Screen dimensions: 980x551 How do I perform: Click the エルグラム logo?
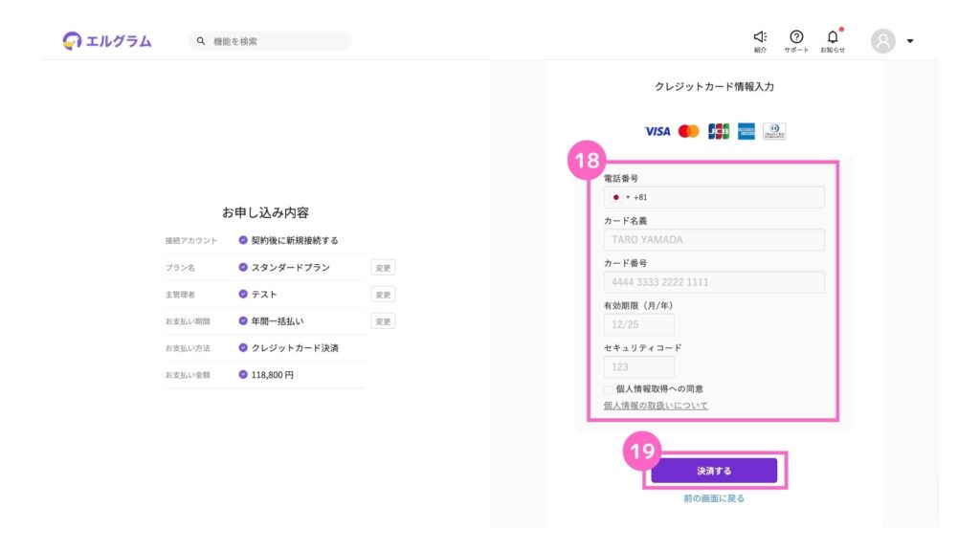click(107, 40)
